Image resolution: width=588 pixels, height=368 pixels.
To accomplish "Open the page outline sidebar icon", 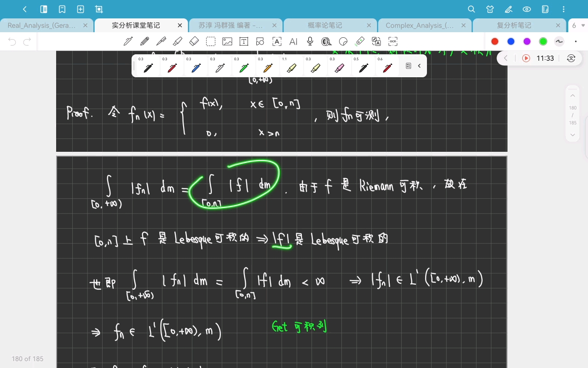I will tap(44, 9).
